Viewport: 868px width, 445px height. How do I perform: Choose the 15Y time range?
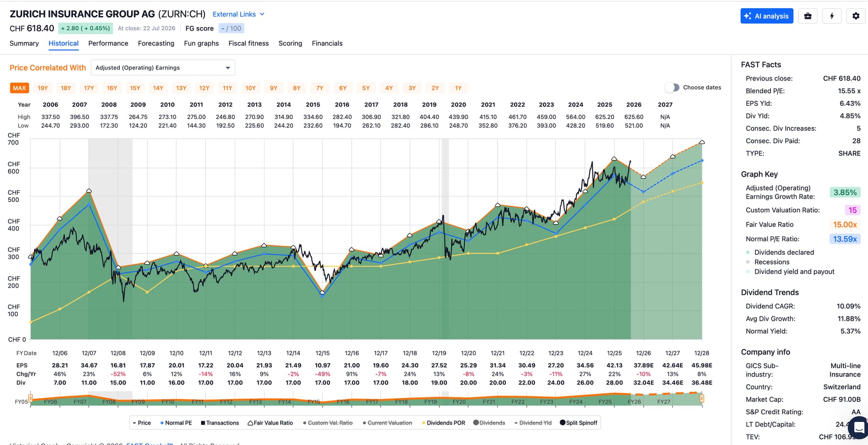click(135, 88)
